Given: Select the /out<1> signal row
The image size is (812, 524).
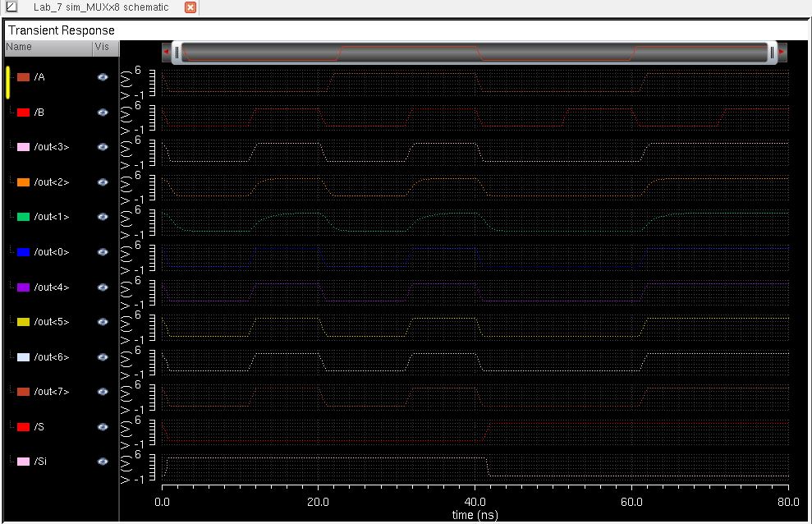Looking at the screenshot, I should [x=51, y=217].
